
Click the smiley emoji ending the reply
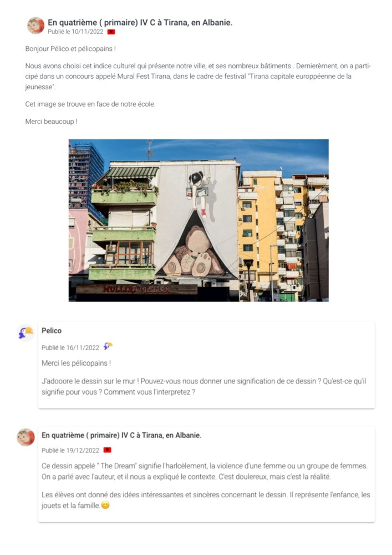[105, 506]
